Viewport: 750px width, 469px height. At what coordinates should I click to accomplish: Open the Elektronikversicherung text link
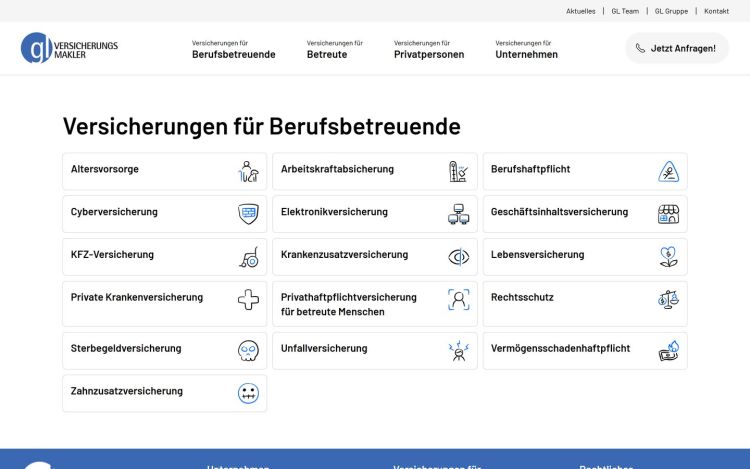coord(334,212)
